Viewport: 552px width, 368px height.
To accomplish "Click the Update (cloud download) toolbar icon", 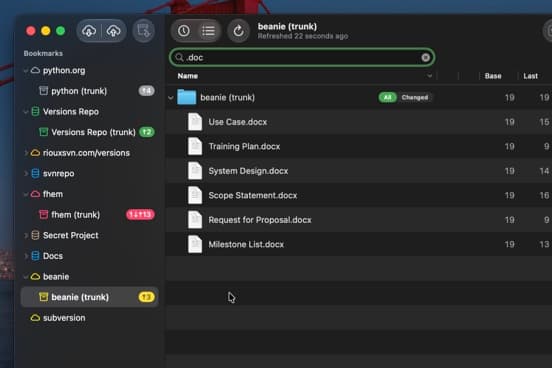I will point(89,31).
